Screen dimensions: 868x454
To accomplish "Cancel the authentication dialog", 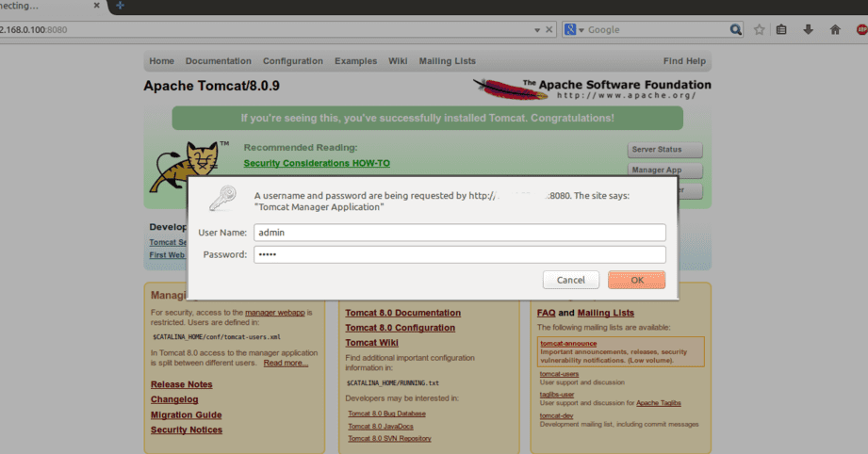I will [570, 280].
